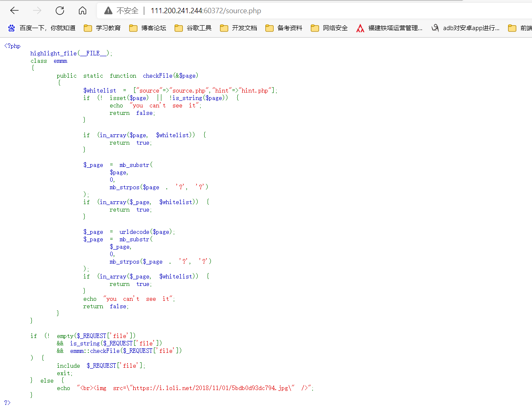
Task: Click the 备考资料 folder icon
Action: [270, 28]
